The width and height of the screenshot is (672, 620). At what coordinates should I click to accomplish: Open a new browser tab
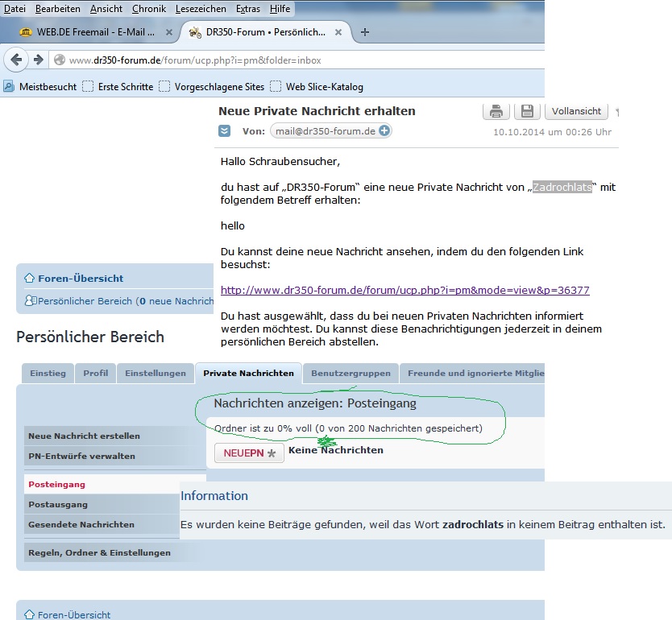coord(365,32)
